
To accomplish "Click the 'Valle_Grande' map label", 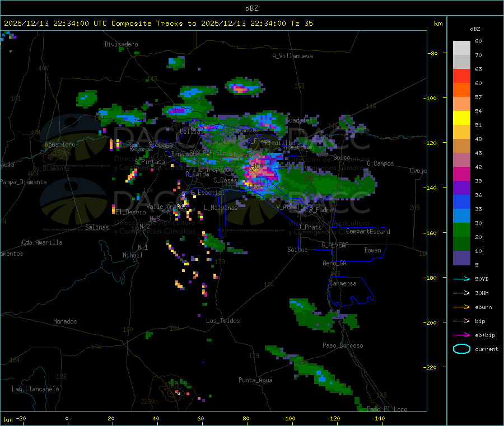I will tap(166, 207).
